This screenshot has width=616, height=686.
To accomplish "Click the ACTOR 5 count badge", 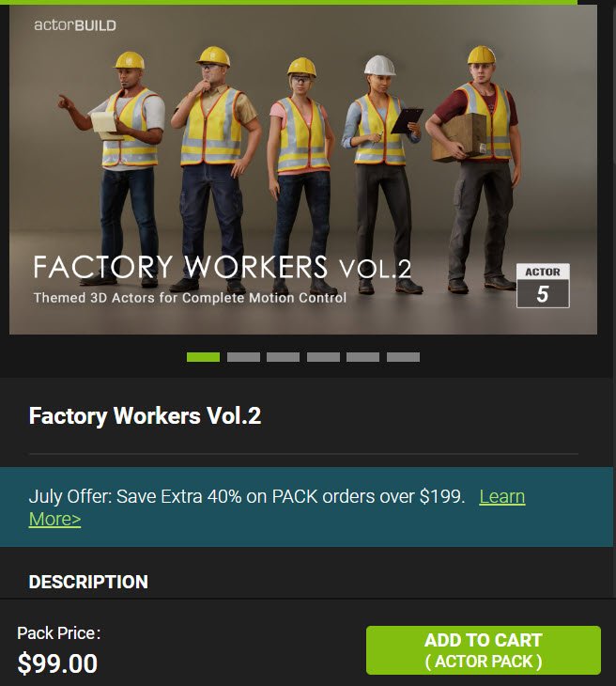I will 543,286.
